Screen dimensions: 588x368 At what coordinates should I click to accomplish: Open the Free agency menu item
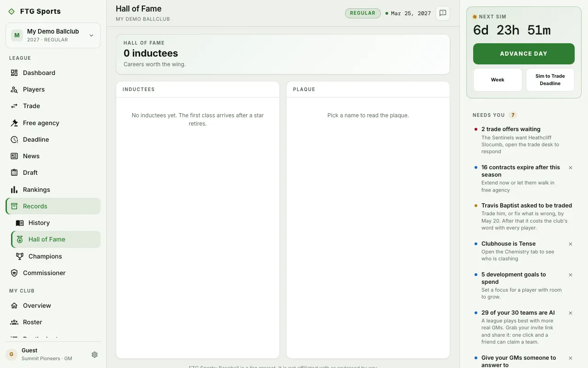[53, 123]
